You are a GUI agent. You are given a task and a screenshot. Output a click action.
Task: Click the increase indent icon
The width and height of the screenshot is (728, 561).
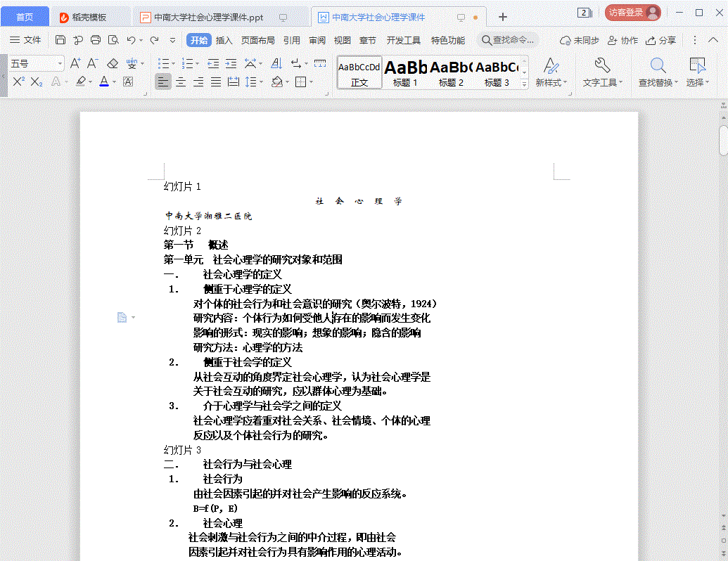231,63
